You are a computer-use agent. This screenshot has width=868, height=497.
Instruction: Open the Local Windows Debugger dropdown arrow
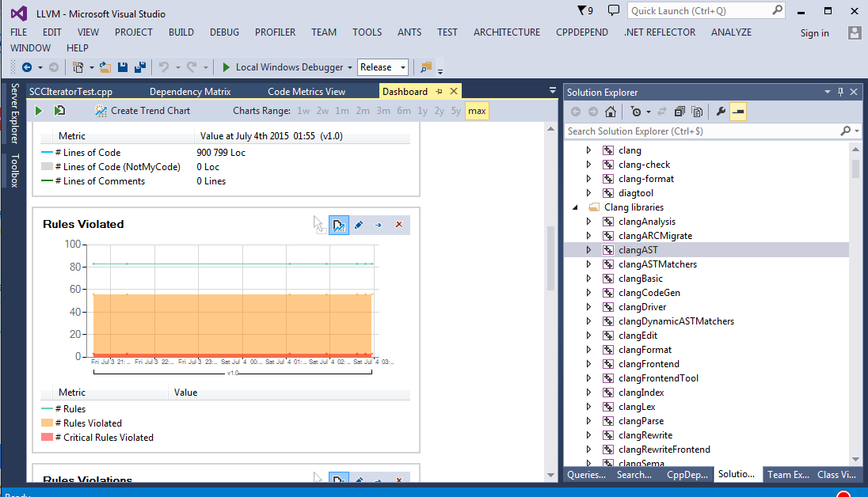click(x=350, y=67)
